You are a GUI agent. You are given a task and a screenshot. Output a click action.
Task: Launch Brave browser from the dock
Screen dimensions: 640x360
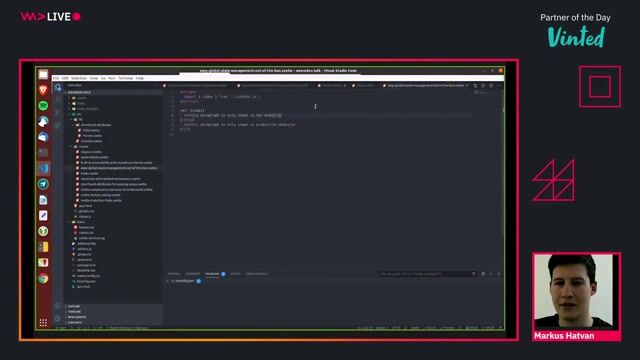43,90
